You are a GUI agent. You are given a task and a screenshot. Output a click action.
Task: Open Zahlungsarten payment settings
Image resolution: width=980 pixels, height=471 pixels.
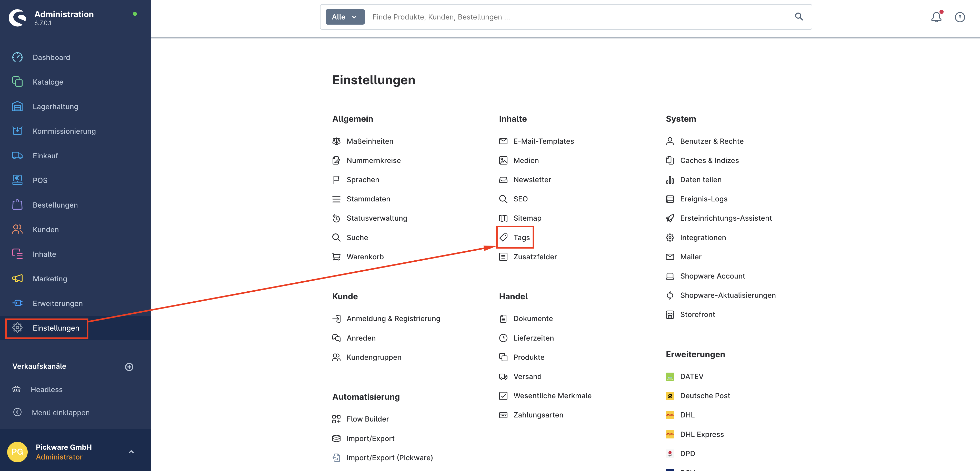(538, 415)
